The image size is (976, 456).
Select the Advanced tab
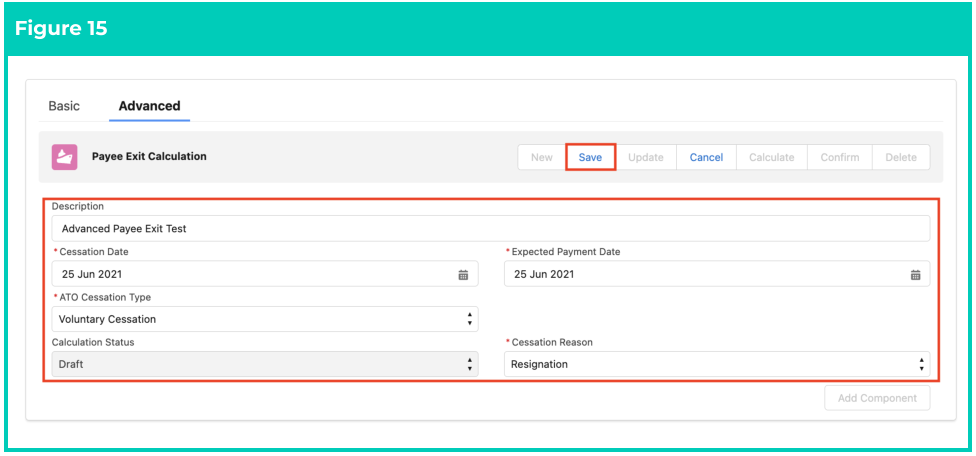(149, 106)
